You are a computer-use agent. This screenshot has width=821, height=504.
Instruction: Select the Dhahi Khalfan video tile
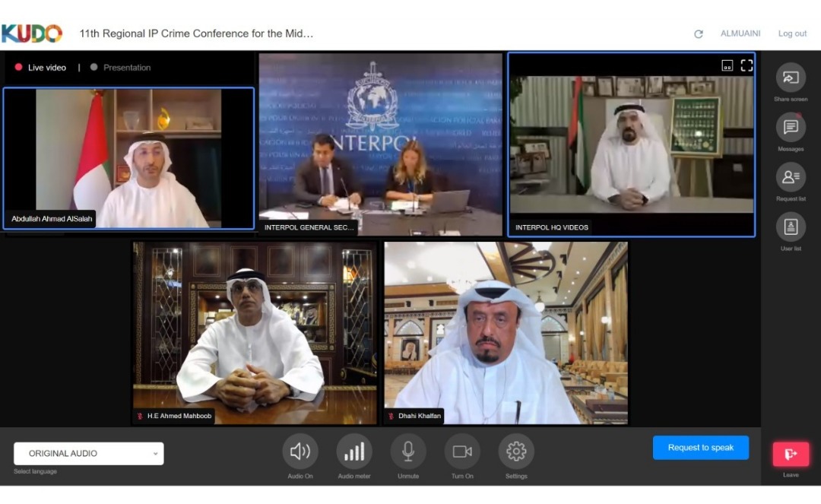[506, 333]
